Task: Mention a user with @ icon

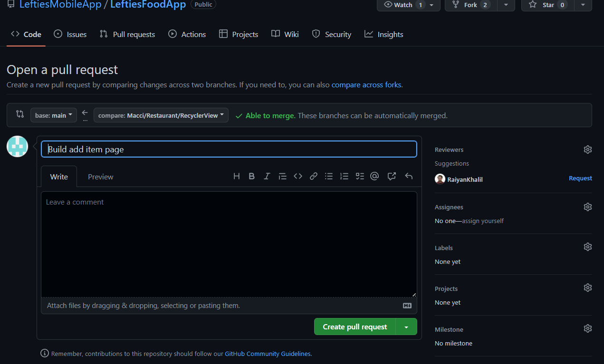Action: (x=374, y=176)
